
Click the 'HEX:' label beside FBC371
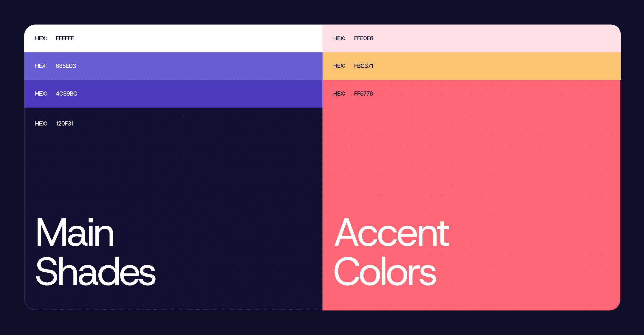[339, 66]
